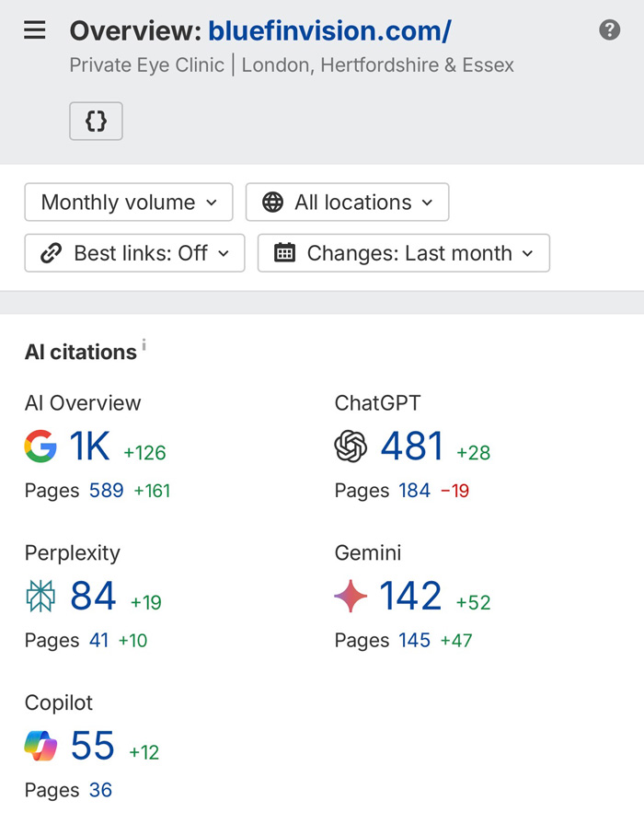Click the Copilot logo icon

40,747
